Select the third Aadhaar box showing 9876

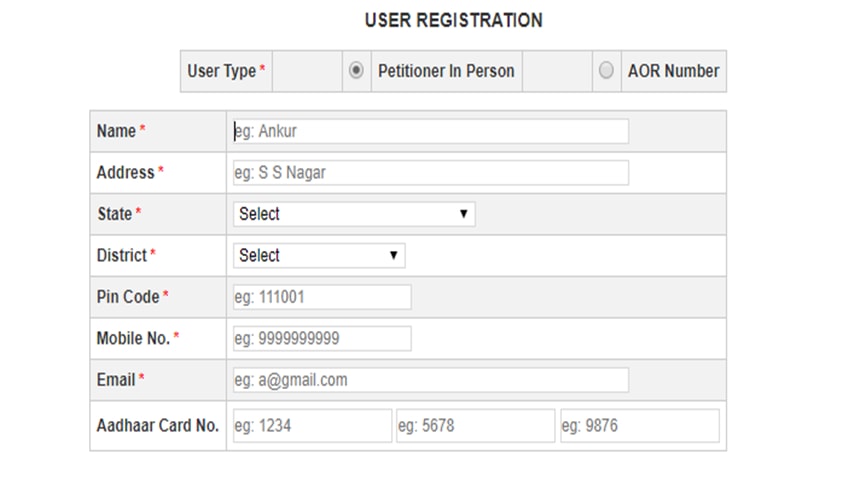pos(639,425)
